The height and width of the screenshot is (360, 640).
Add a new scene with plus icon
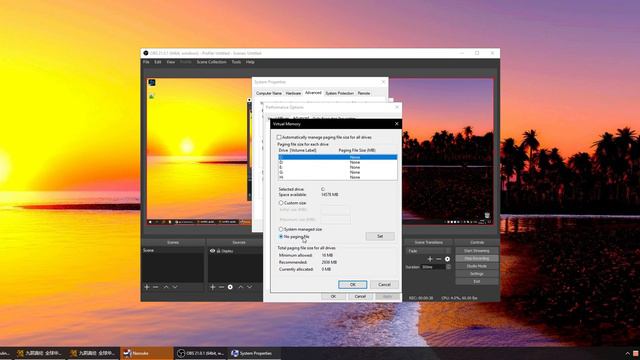(x=147, y=287)
